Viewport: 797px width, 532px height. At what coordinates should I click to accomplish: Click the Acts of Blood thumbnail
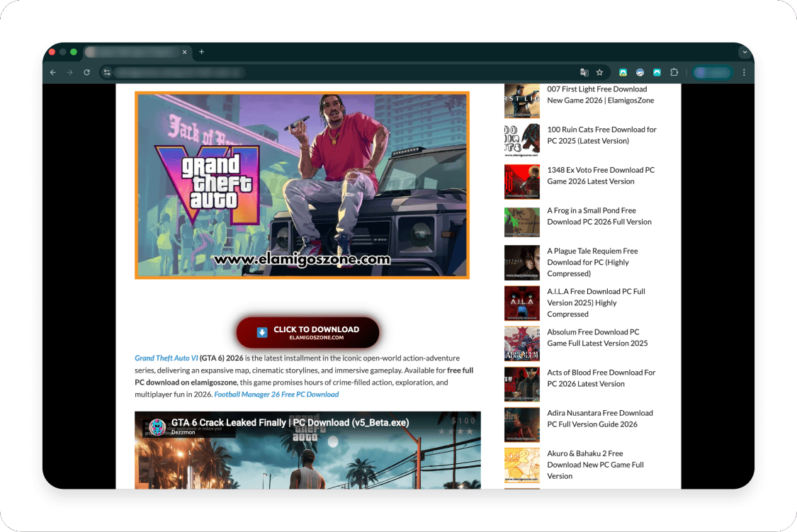tap(522, 384)
